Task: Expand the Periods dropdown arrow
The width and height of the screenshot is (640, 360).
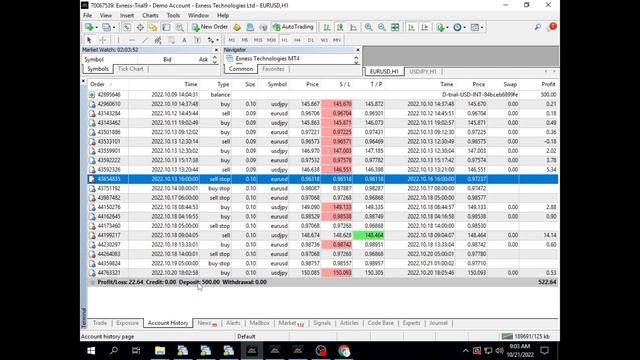Action: [x=464, y=27]
